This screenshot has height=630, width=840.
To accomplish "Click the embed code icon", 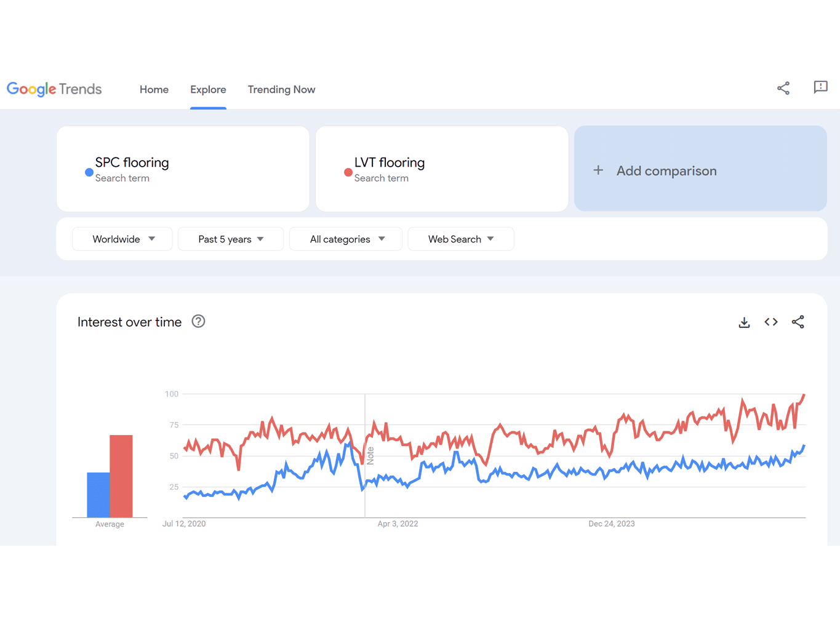I will coord(771,322).
